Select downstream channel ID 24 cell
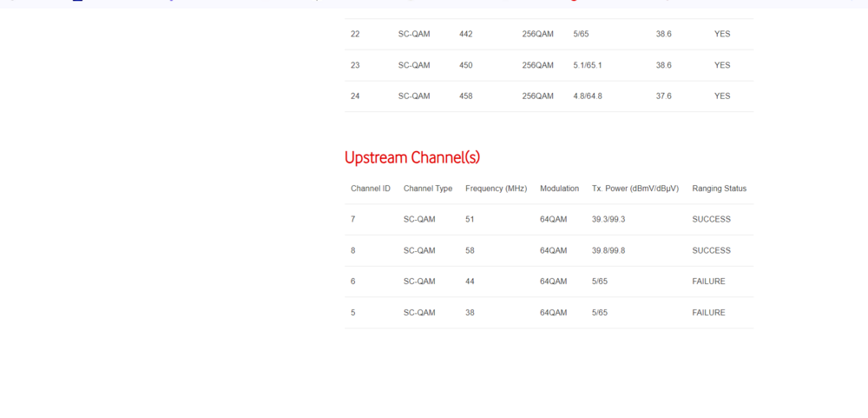The width and height of the screenshot is (868, 418). coord(355,96)
